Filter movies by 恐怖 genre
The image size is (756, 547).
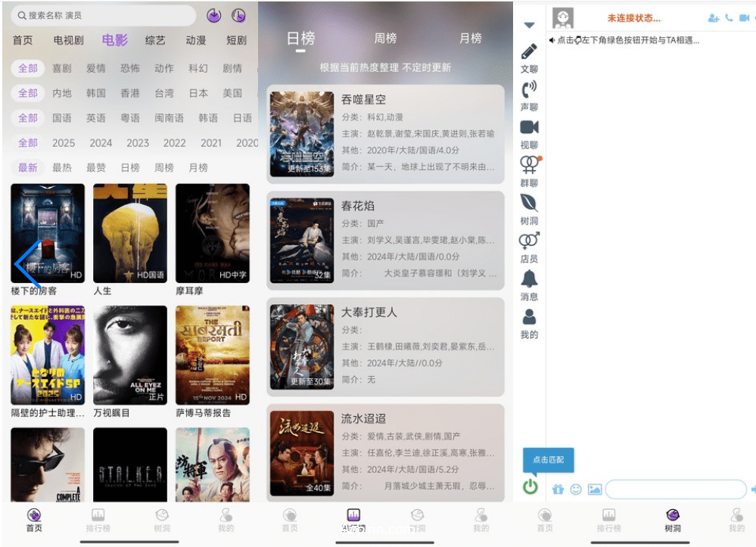(x=129, y=68)
